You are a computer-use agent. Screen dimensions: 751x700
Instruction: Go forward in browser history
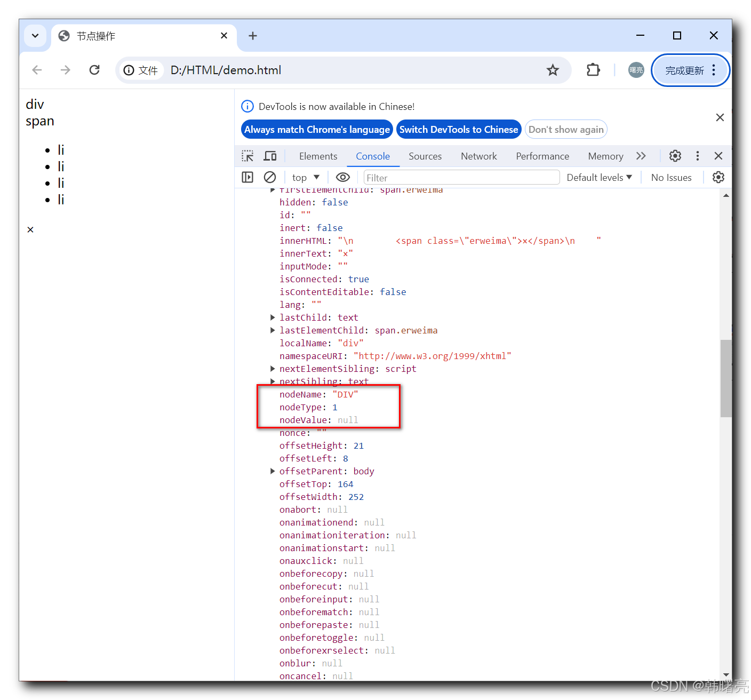pyautogui.click(x=65, y=70)
